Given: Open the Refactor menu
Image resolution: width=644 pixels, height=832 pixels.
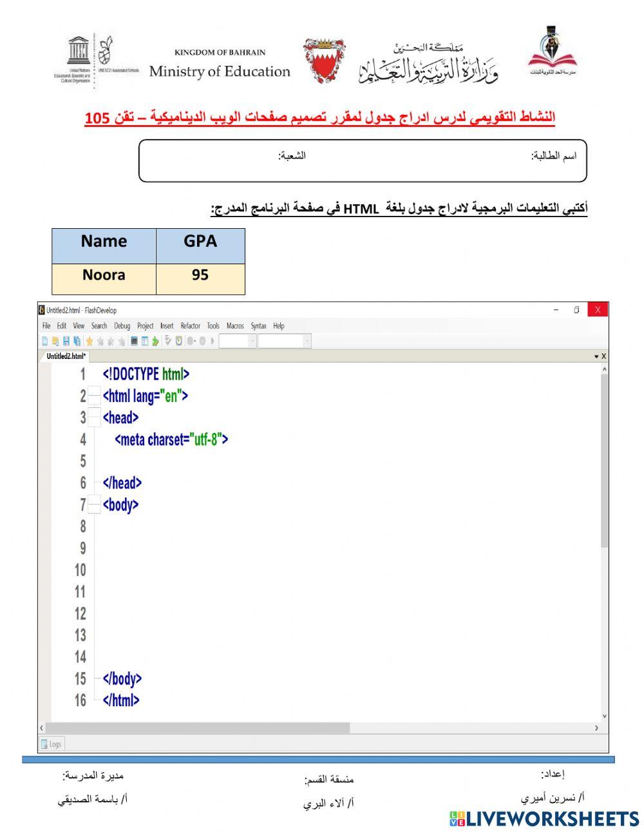Looking at the screenshot, I should click(191, 326).
